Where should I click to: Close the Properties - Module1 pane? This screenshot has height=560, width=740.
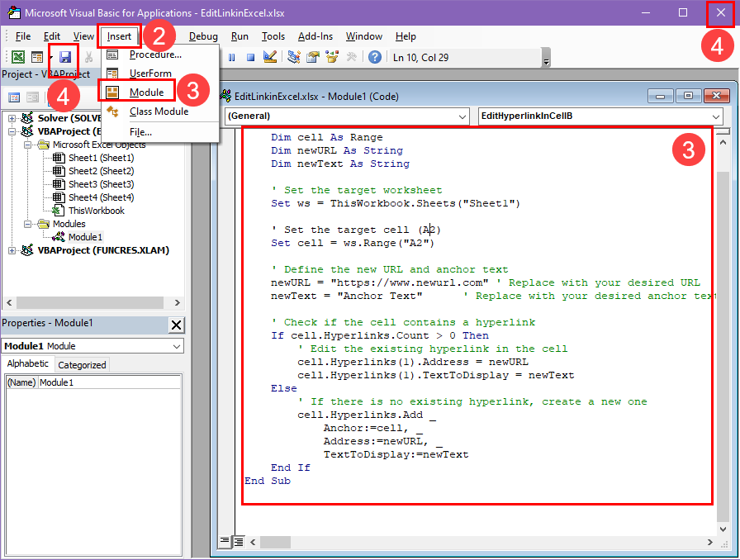tap(176, 325)
